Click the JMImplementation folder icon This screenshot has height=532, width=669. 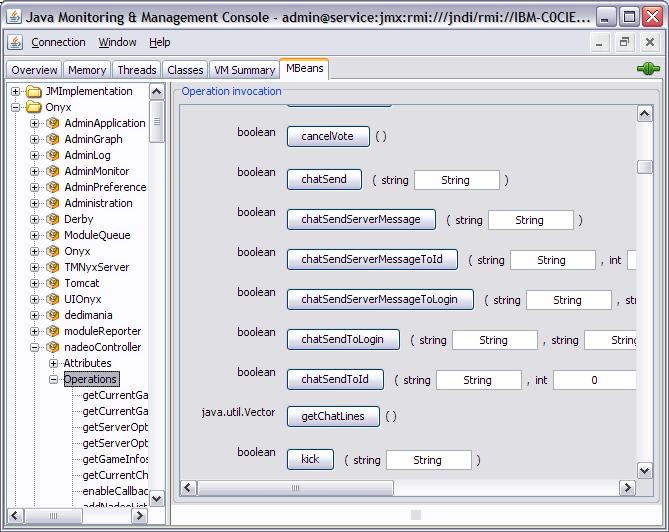34,91
